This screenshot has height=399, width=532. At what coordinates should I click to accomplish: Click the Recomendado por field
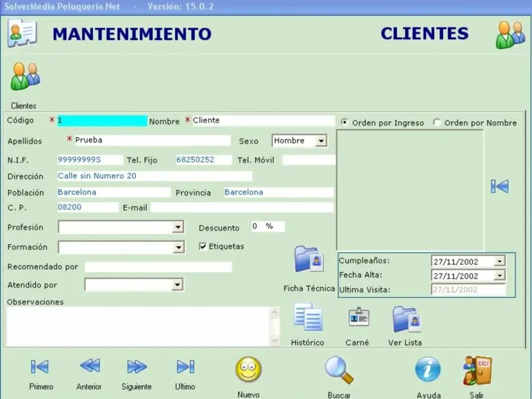158,267
